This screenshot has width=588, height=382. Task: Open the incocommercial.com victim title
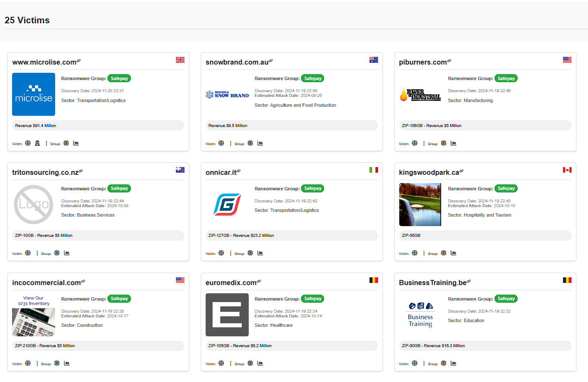47,283
